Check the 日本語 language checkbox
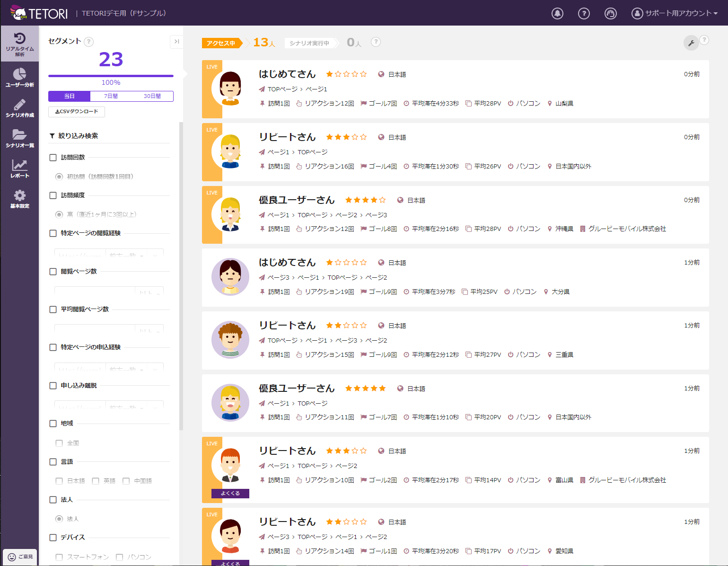The width and height of the screenshot is (728, 566). pos(59,481)
